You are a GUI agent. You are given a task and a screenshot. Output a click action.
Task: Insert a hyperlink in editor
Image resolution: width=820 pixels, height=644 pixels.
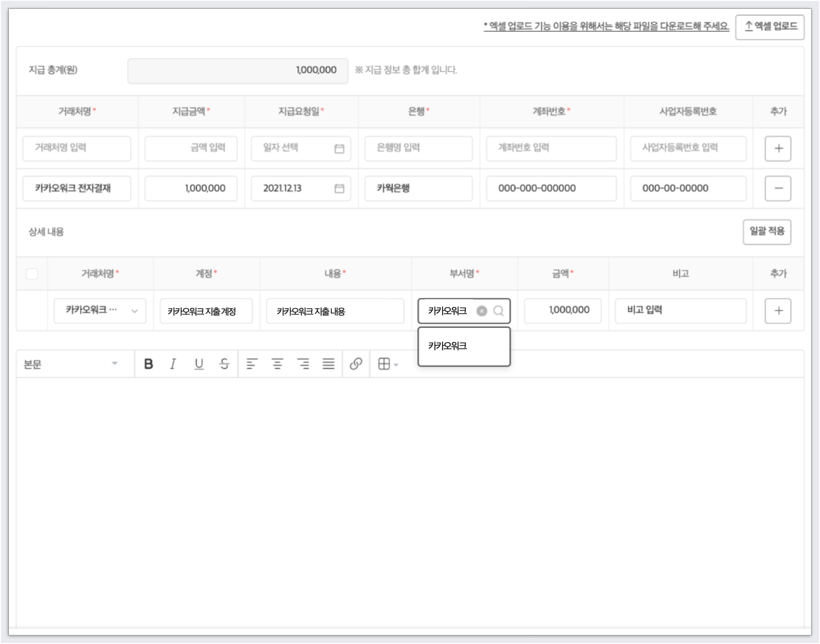pos(356,364)
